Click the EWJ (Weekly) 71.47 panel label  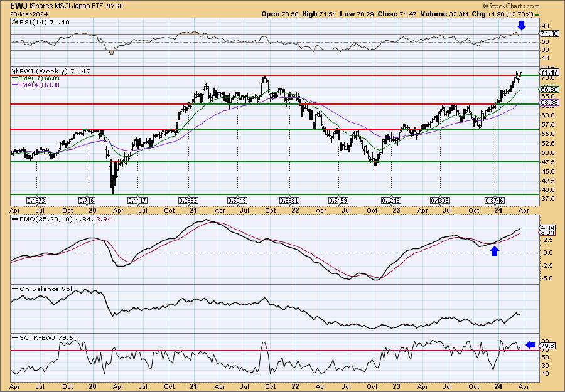pyautogui.click(x=55, y=71)
